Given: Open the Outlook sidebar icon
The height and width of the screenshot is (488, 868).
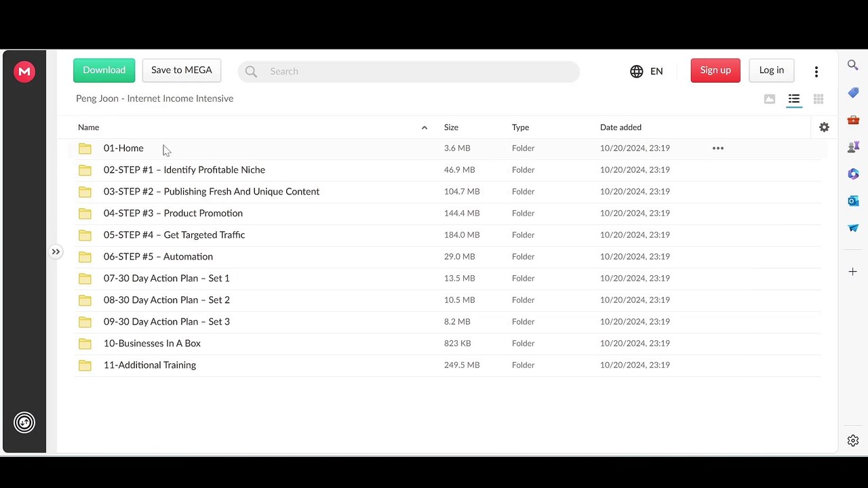Looking at the screenshot, I should [x=853, y=201].
